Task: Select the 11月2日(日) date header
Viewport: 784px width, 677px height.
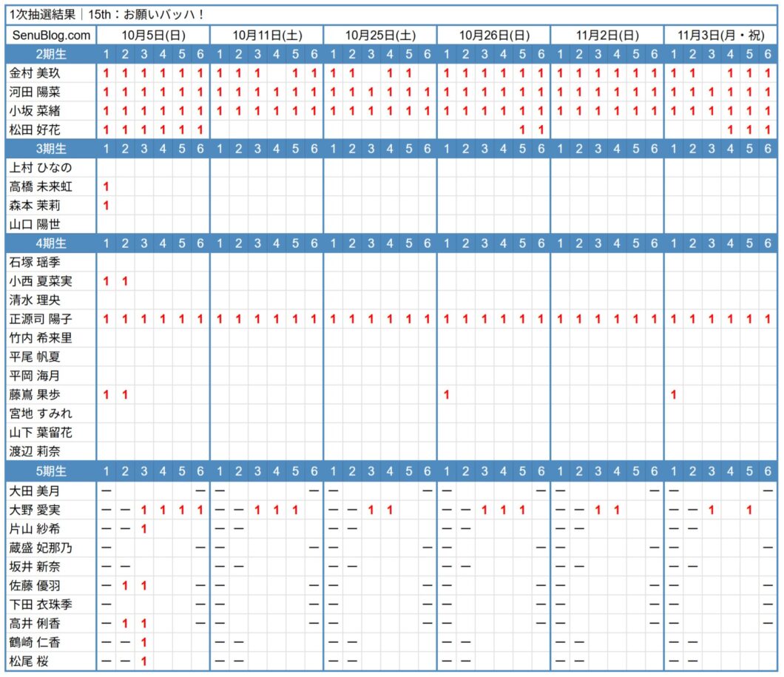Action: coord(607,36)
